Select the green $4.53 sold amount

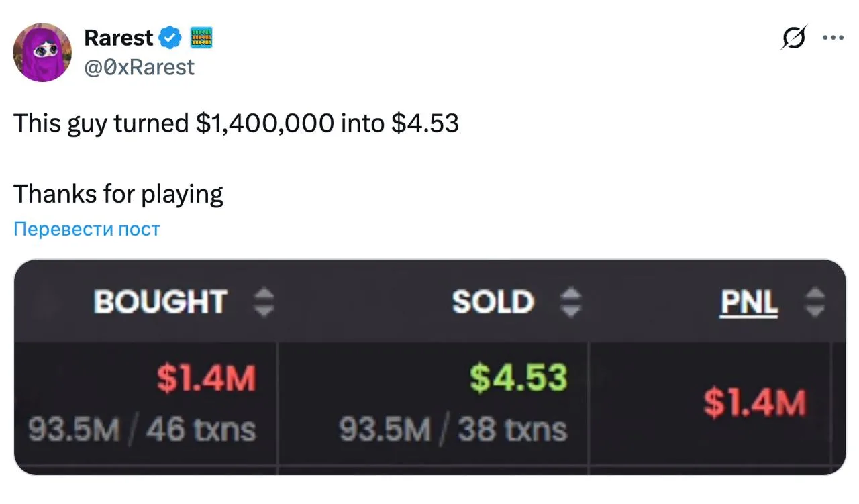[x=518, y=378]
